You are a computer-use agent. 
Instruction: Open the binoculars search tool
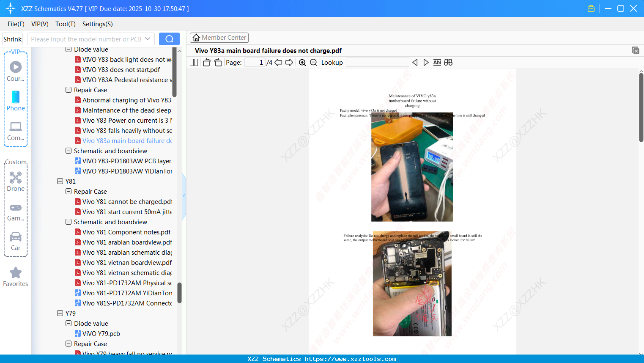[x=448, y=62]
